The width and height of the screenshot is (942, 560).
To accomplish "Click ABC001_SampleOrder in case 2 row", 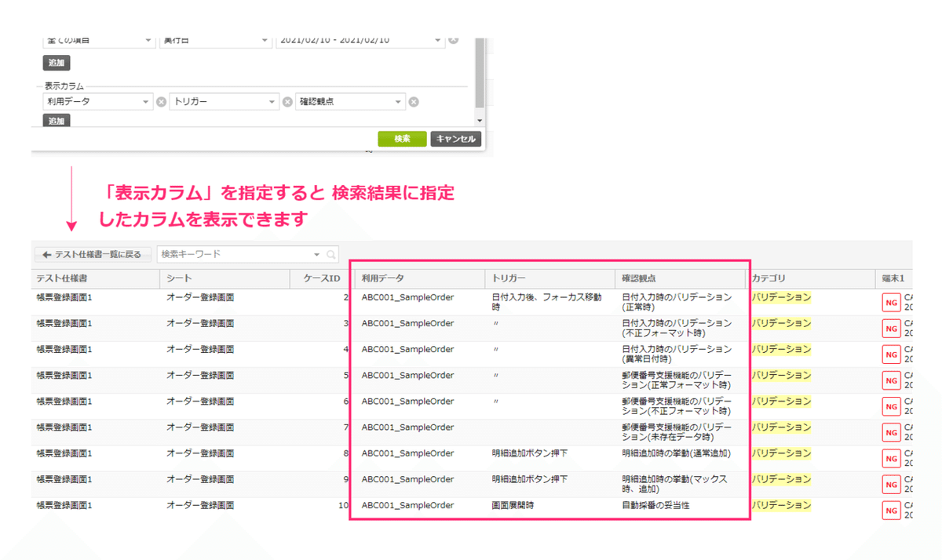I will click(x=407, y=297).
